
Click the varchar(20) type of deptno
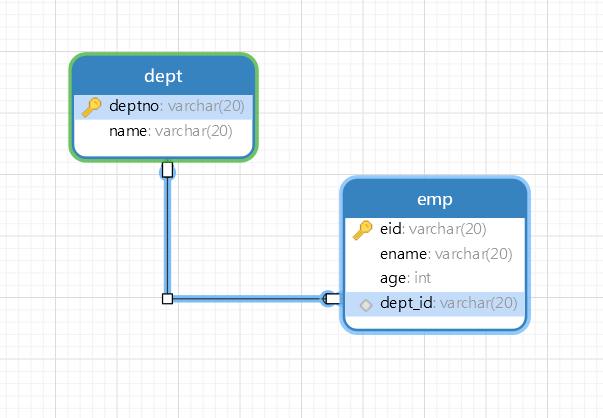[x=206, y=106]
